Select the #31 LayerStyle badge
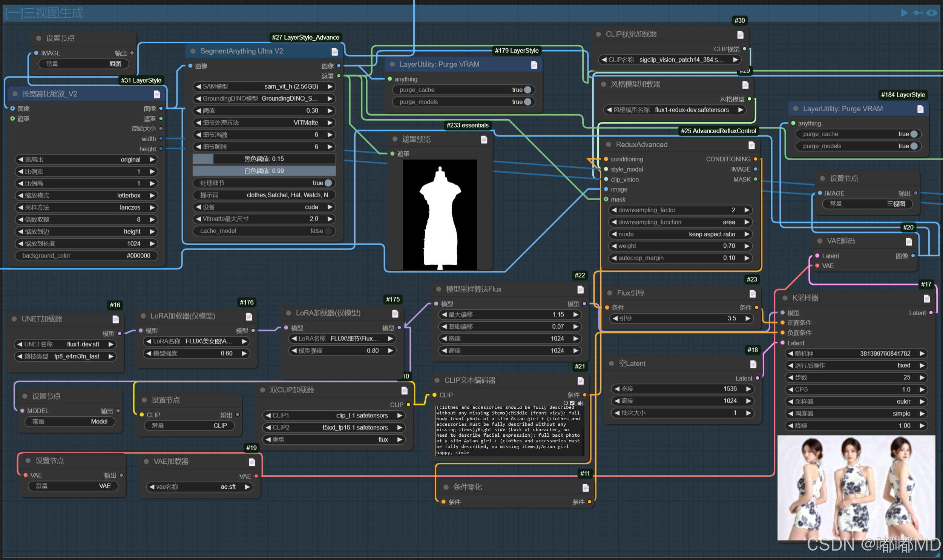The image size is (943, 560). click(x=141, y=80)
